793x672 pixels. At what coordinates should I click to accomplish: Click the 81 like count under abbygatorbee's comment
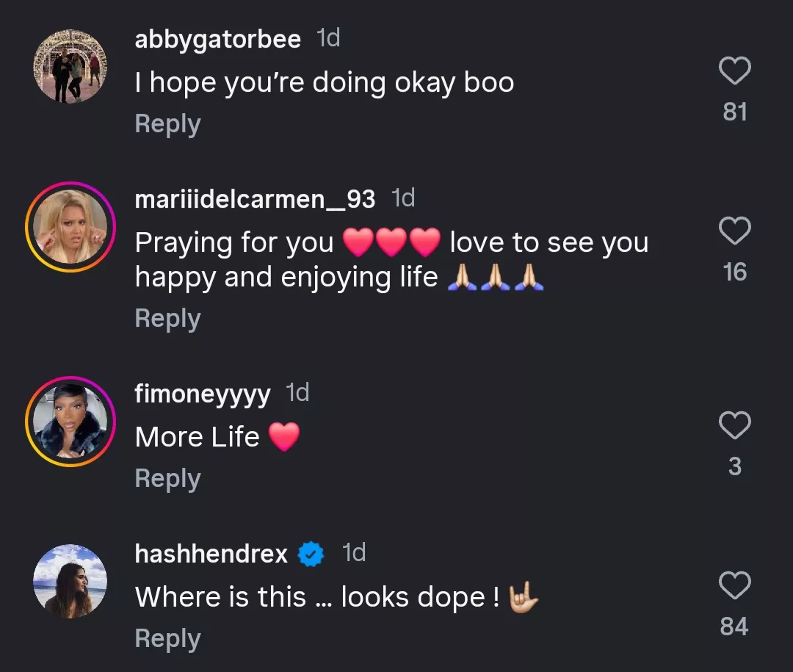point(735,112)
